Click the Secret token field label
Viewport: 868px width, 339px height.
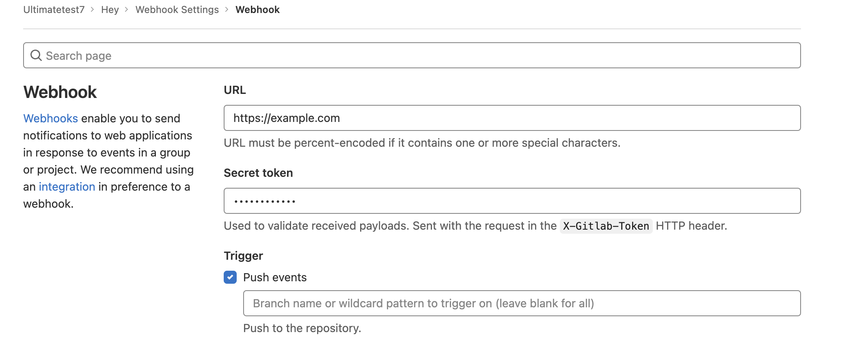pyautogui.click(x=258, y=173)
